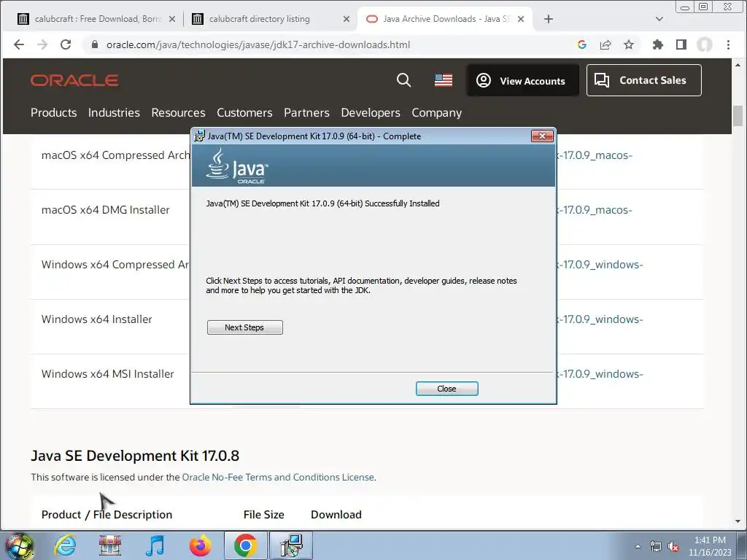This screenshot has height=560, width=747.
Task: Open a new tab with plus button
Action: (x=549, y=19)
